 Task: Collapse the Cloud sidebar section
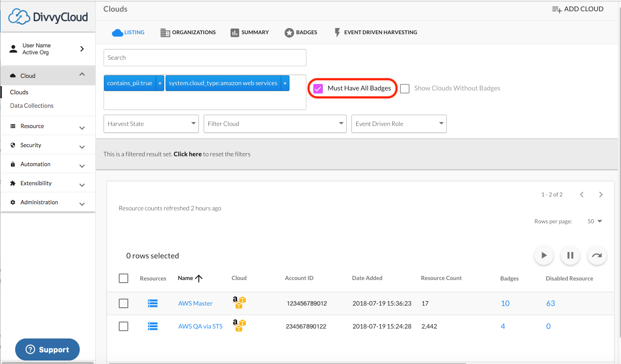[x=82, y=74]
